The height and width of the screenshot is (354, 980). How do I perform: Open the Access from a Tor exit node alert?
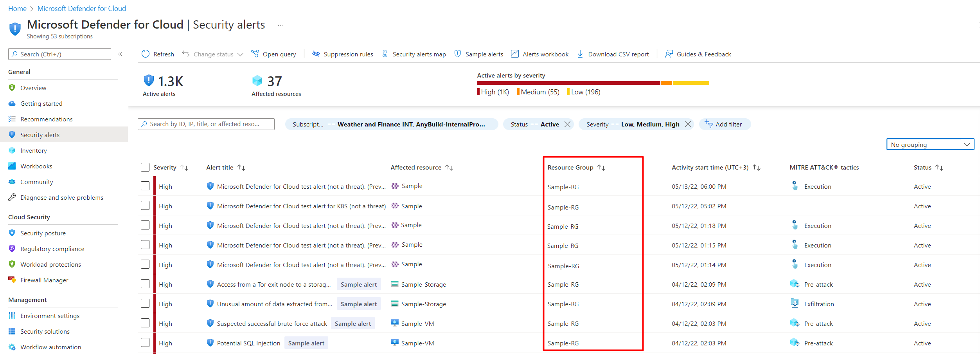[x=274, y=284]
